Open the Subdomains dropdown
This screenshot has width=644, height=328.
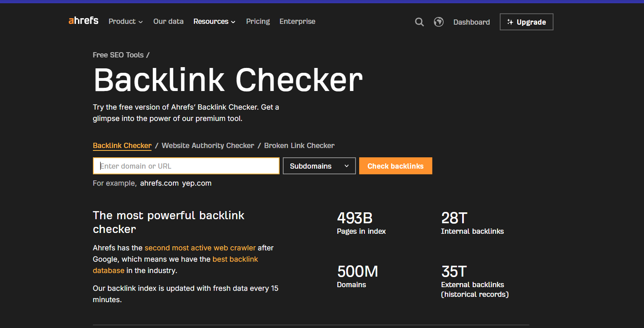tap(319, 166)
